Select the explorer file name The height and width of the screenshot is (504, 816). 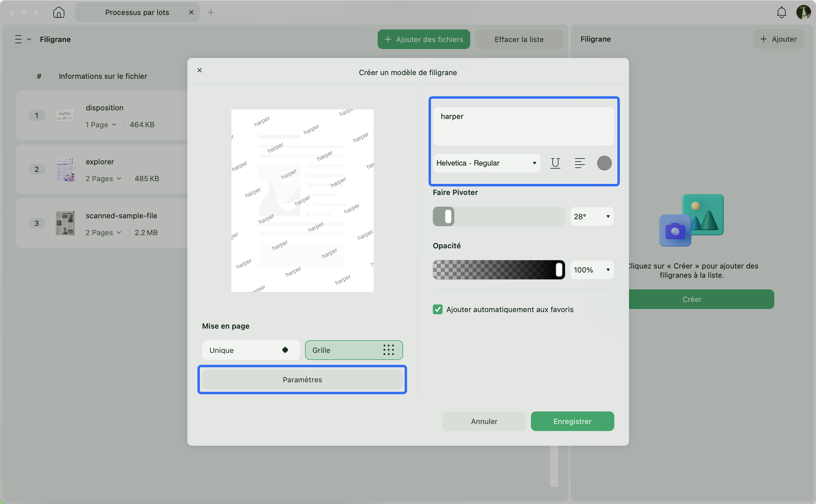click(100, 162)
